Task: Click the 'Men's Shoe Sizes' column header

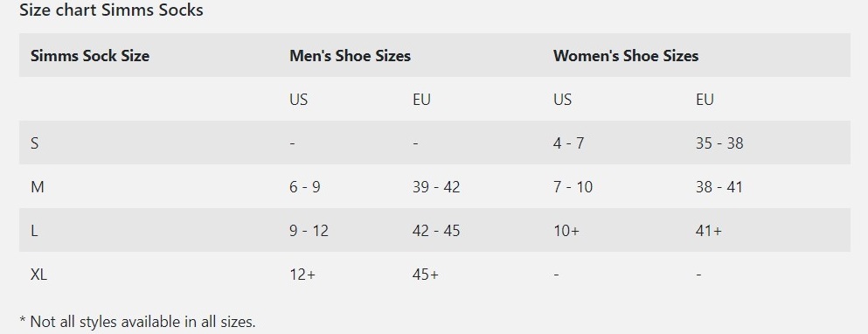Action: 350,56
